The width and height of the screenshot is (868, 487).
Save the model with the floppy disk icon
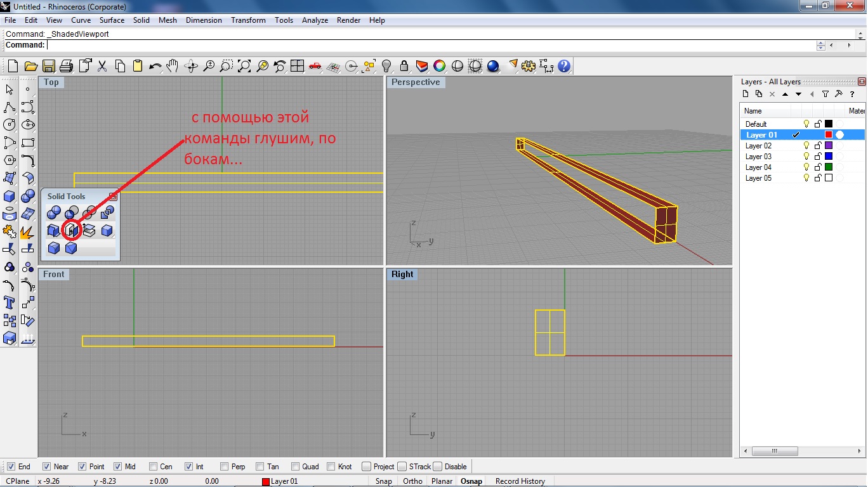coord(48,66)
